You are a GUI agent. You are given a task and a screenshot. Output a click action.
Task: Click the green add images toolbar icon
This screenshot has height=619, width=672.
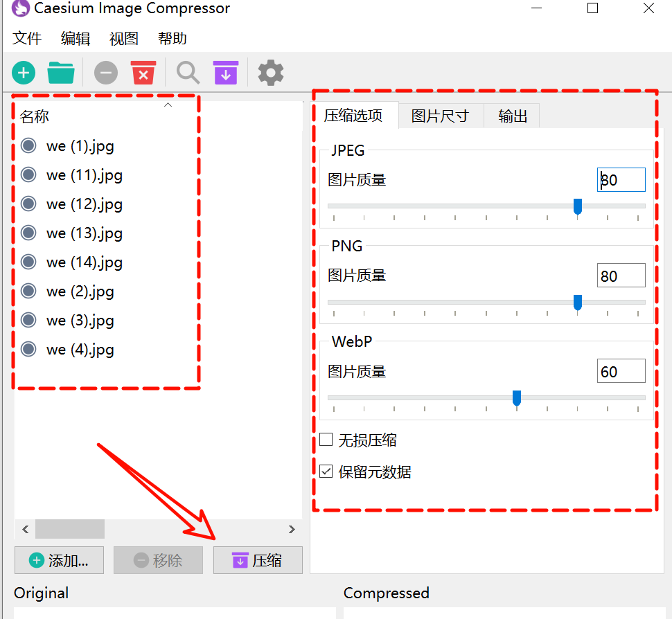click(x=24, y=73)
